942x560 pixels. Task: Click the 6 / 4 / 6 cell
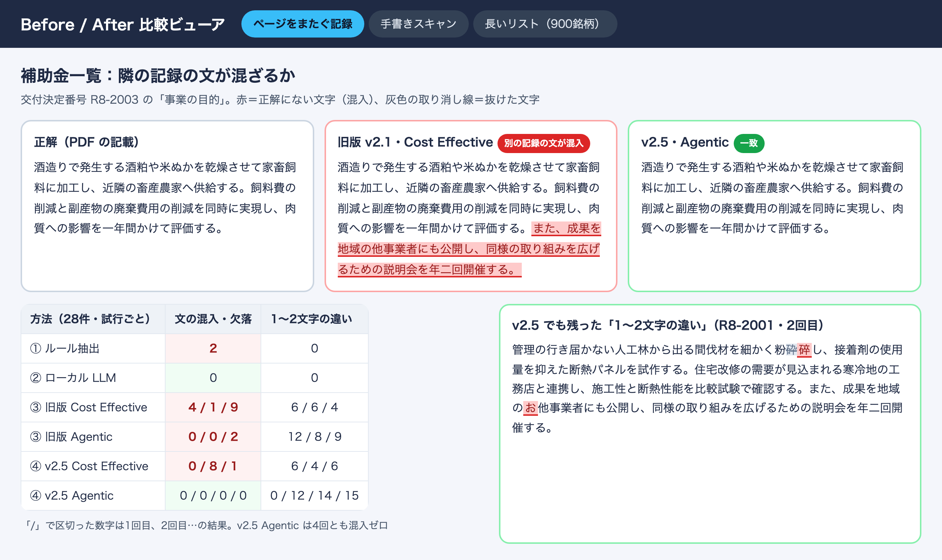(x=314, y=466)
